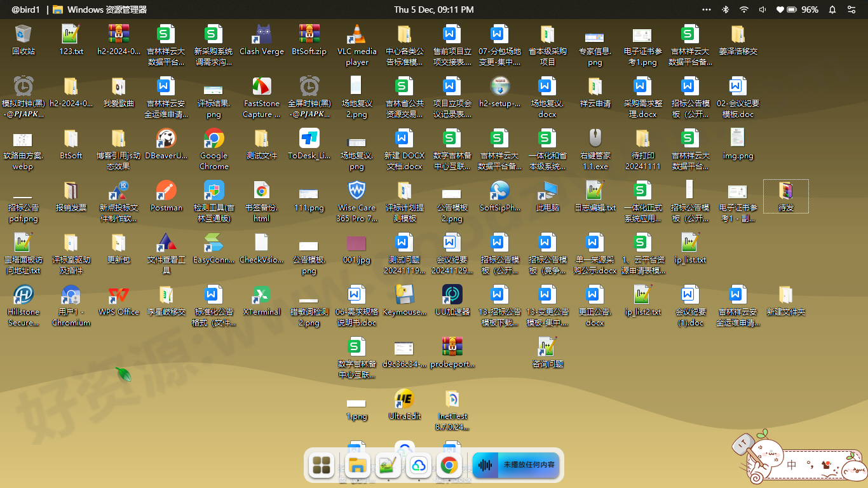Viewport: 868px width, 488px height.
Task: Click the 未播放任何内容 media widget
Action: tap(516, 466)
